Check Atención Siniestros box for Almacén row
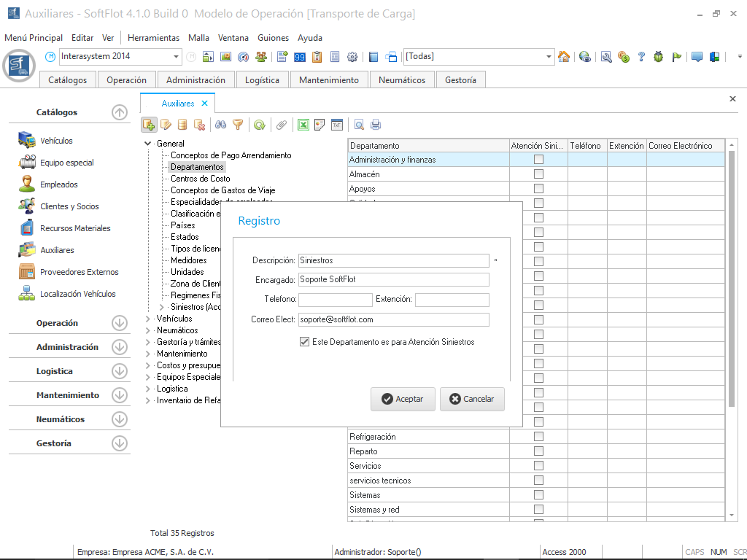The width and height of the screenshot is (747, 560). click(x=538, y=174)
